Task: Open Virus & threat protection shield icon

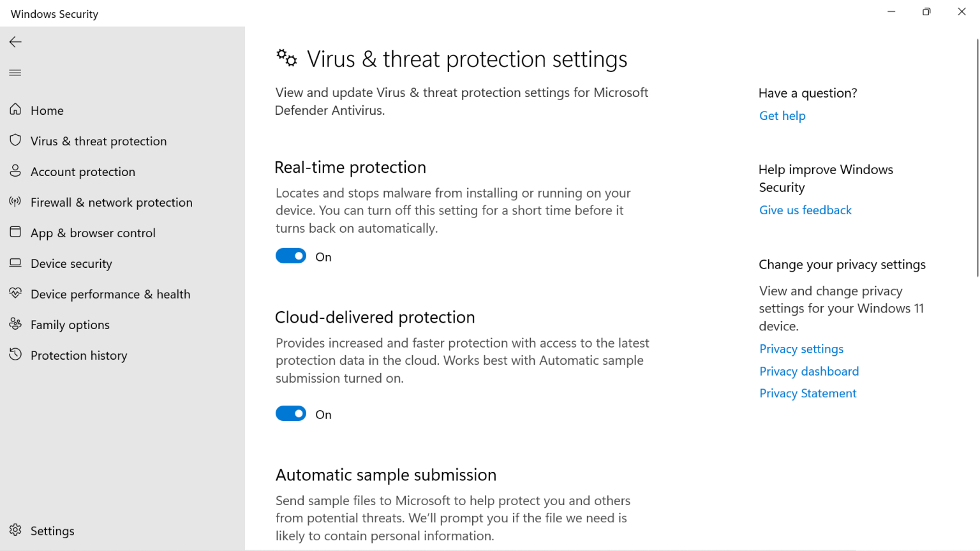Action: pyautogui.click(x=15, y=140)
